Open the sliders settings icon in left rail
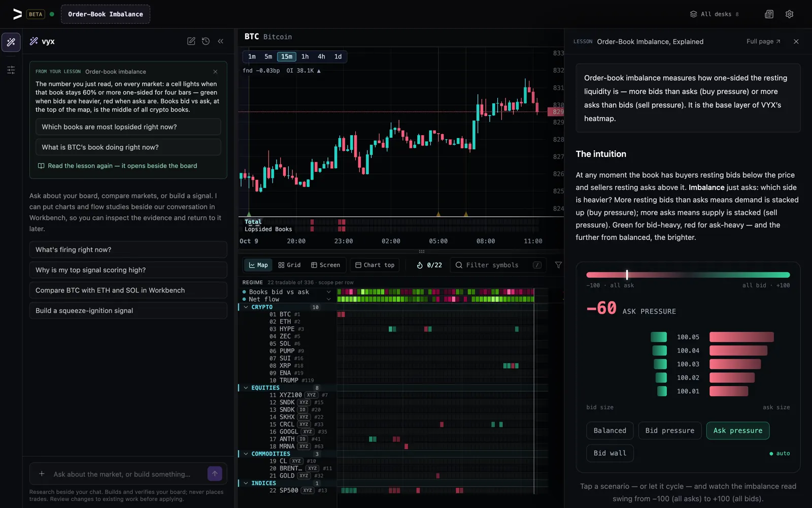The width and height of the screenshot is (812, 508). click(x=11, y=70)
